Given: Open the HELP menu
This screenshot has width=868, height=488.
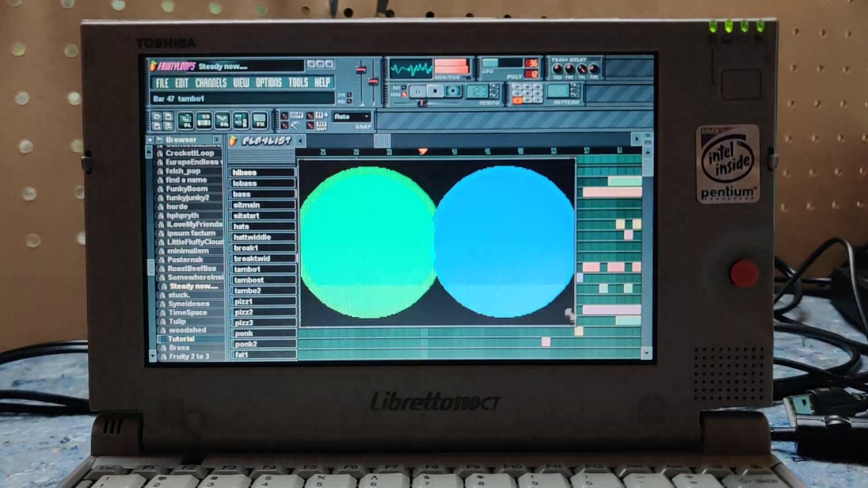Looking at the screenshot, I should pos(322,83).
